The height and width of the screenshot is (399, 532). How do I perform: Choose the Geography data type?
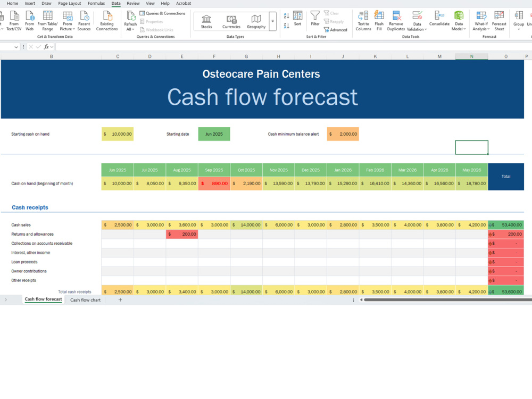(x=256, y=21)
